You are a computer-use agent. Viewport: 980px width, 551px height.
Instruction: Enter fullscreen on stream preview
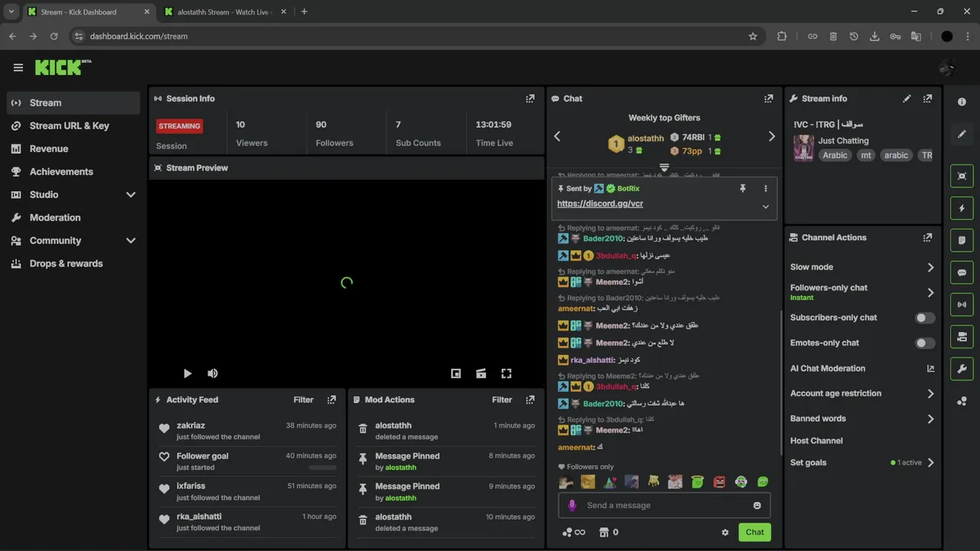(x=506, y=373)
